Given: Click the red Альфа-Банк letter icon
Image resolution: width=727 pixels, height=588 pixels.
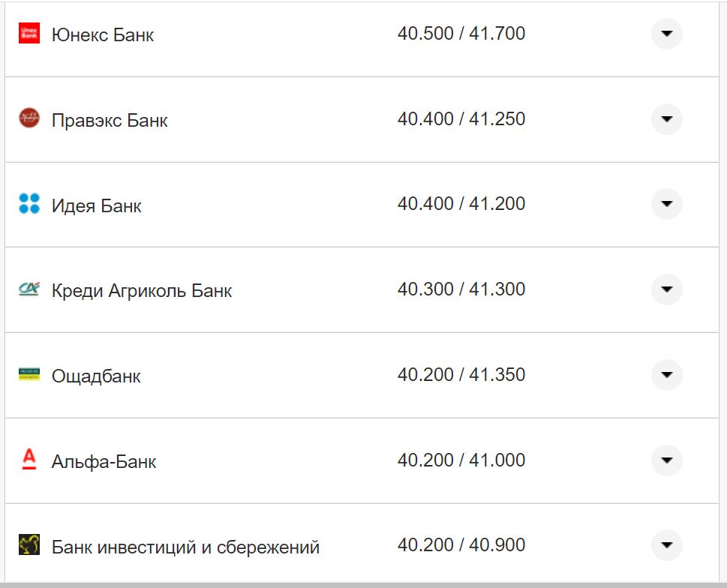Looking at the screenshot, I should pos(29,460).
